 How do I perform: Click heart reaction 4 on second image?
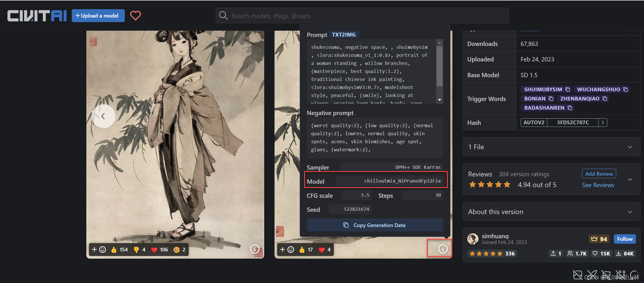coord(325,249)
